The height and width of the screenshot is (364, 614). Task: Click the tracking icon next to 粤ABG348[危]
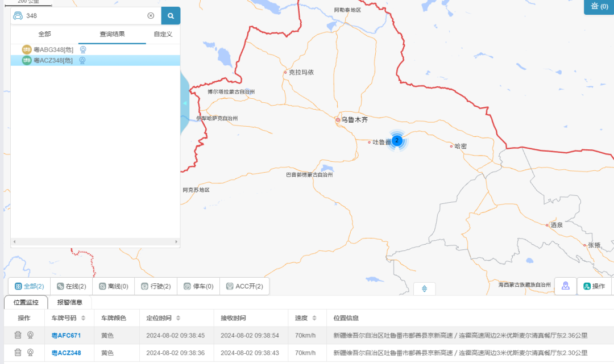[83, 50]
